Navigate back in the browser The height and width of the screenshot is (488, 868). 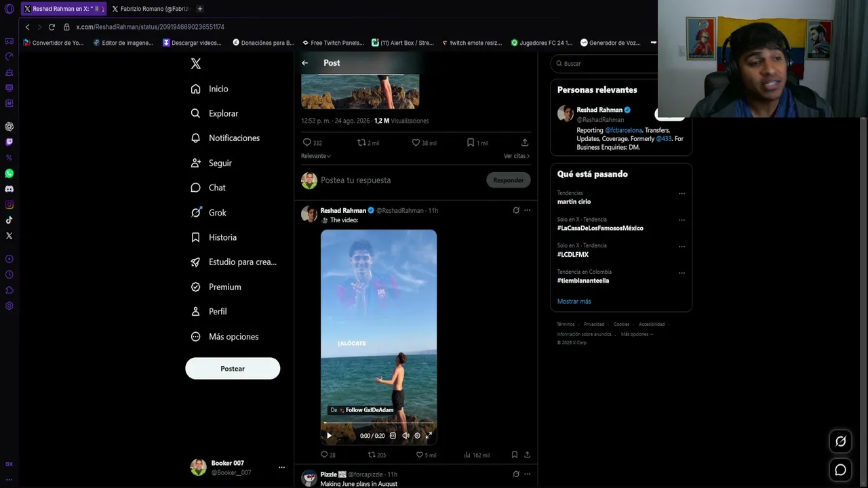click(x=27, y=27)
